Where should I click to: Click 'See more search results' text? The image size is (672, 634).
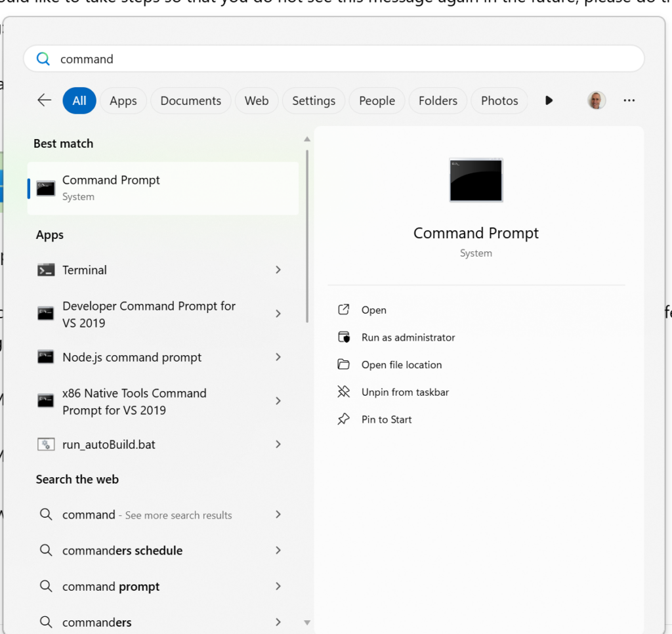[x=178, y=515]
